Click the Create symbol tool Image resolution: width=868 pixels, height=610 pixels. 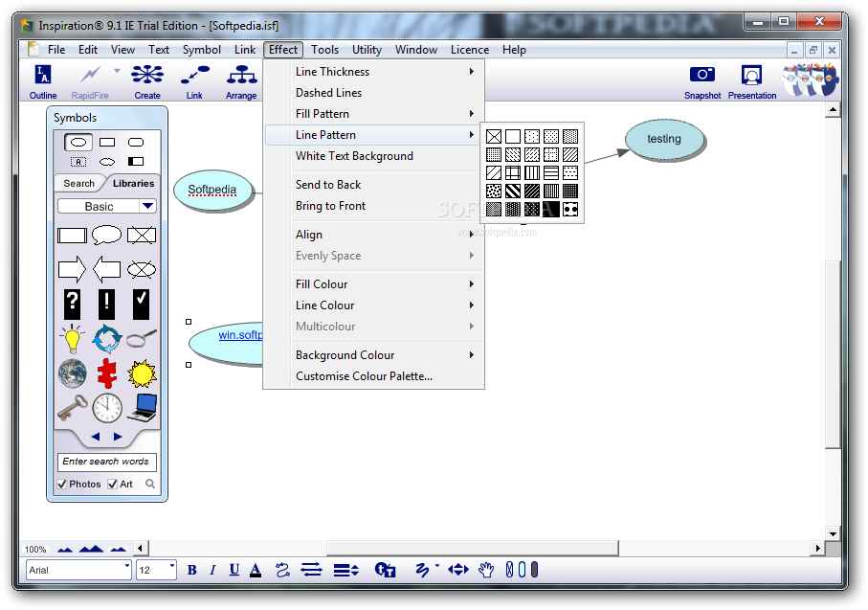click(147, 80)
